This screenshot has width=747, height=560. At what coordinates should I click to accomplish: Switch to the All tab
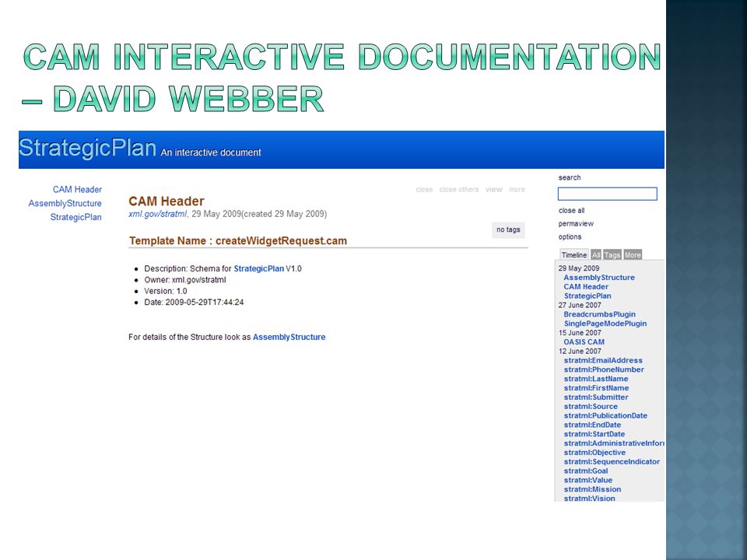(x=596, y=255)
